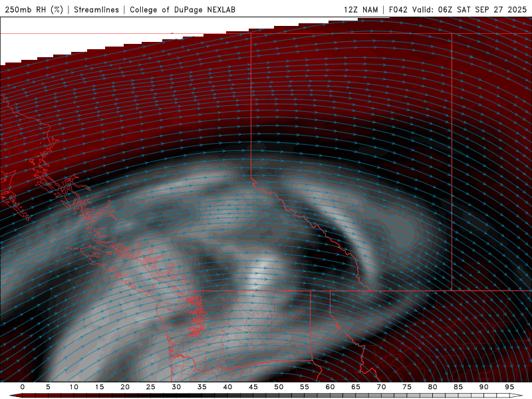Select the '35' legend value

[202, 387]
